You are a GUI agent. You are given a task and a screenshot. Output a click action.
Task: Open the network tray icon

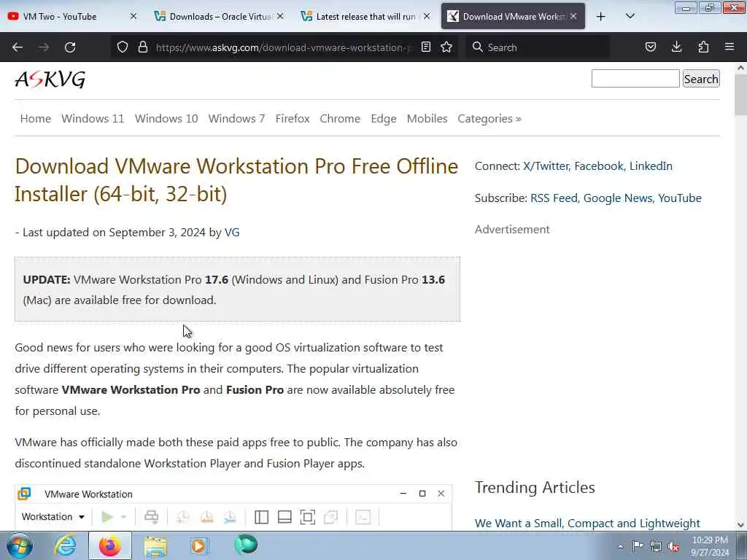(x=656, y=546)
